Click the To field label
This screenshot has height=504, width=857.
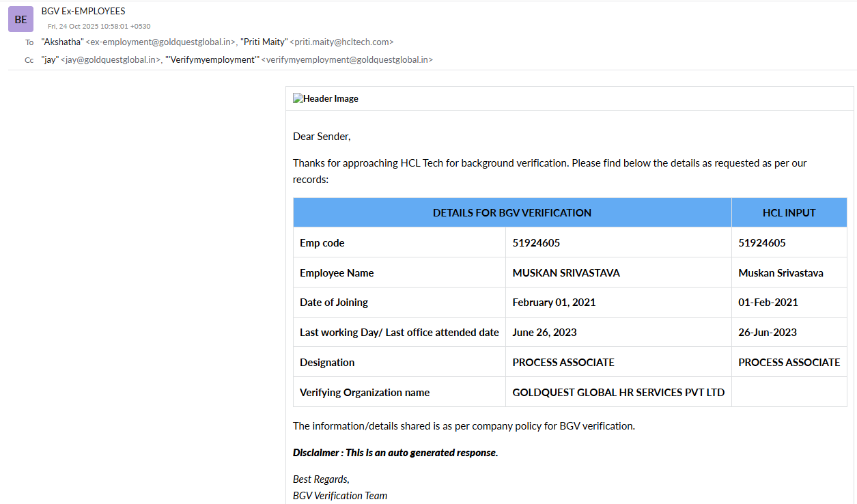point(29,42)
